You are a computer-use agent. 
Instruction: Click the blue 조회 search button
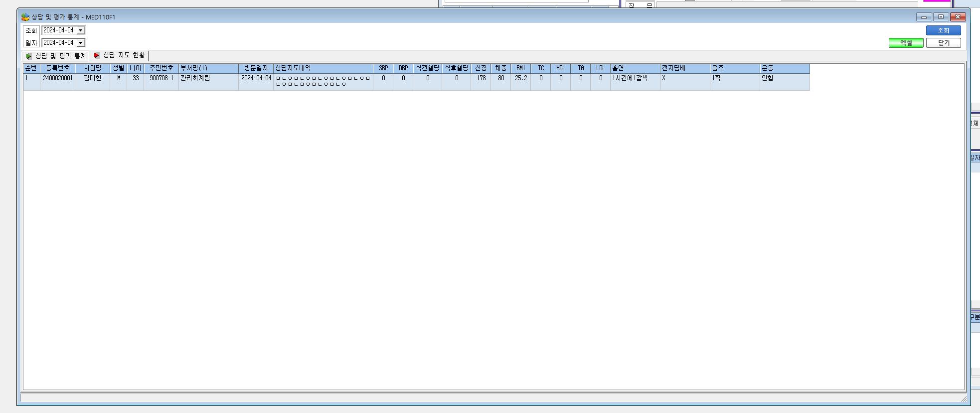(x=943, y=30)
